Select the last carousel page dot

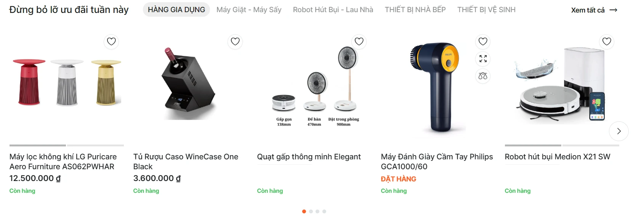[324, 211]
